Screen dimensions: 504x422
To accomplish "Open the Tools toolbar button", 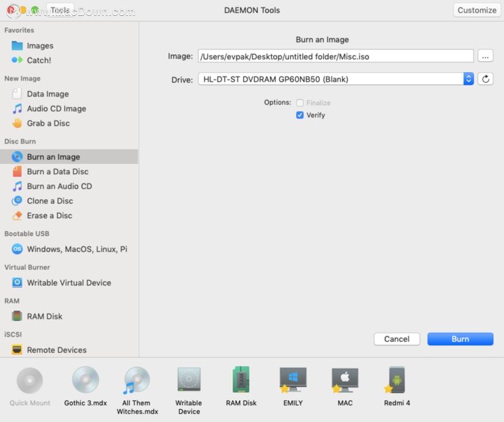I will (x=60, y=10).
